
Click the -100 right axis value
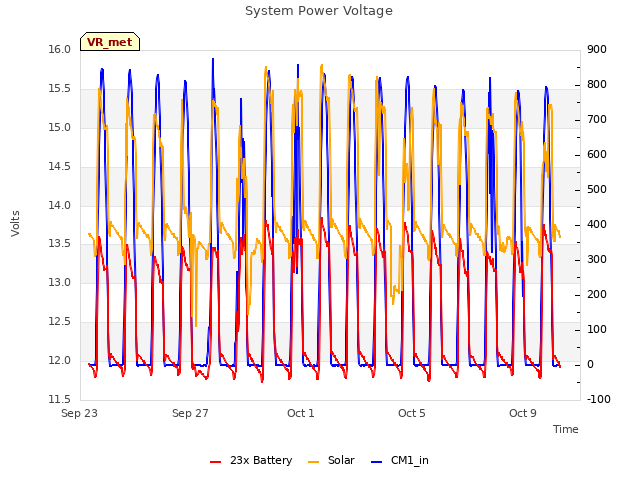[599, 399]
